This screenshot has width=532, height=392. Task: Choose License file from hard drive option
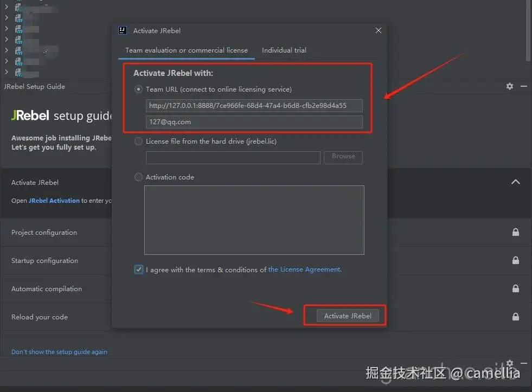[138, 141]
